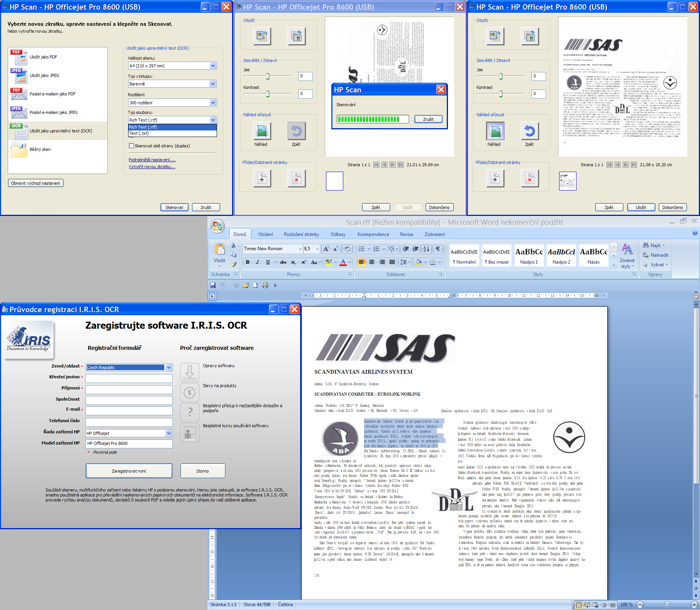This screenshot has height=610, width=700.
Task: Open Vytvořit novou zkratku link
Action: (152, 167)
